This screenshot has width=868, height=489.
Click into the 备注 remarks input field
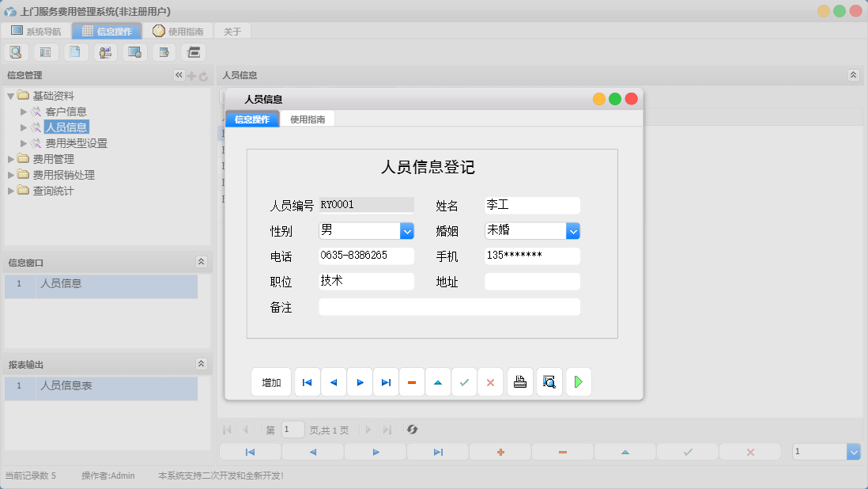449,306
